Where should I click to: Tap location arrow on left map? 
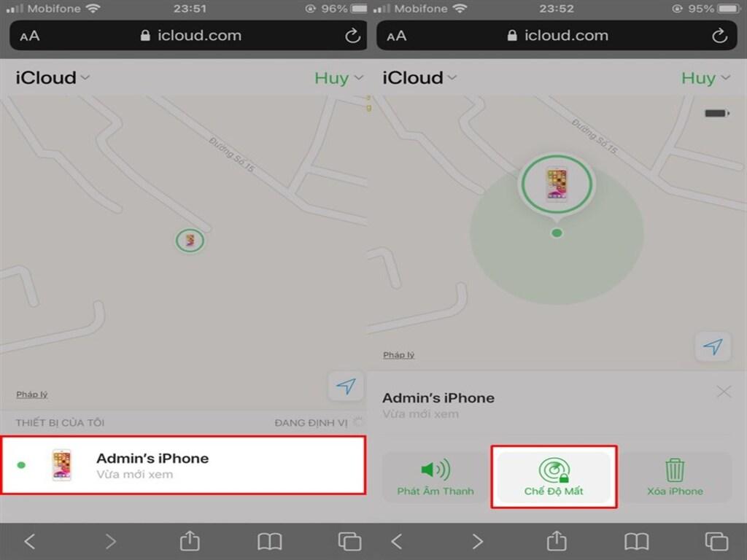tap(346, 386)
